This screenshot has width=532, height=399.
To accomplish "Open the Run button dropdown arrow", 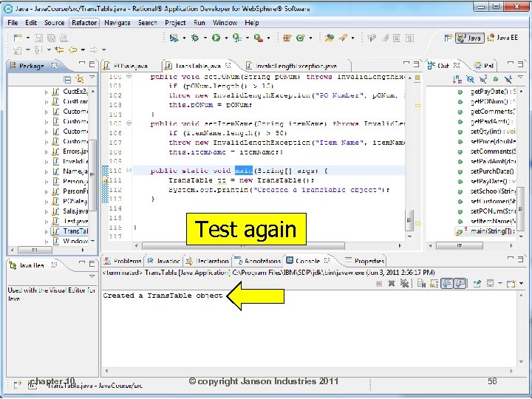I will tap(226, 38).
